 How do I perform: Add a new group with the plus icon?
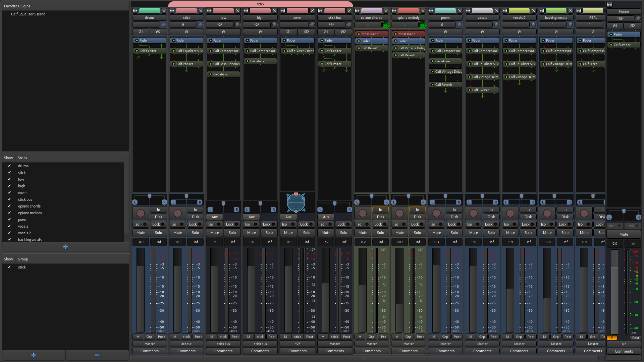click(x=34, y=355)
